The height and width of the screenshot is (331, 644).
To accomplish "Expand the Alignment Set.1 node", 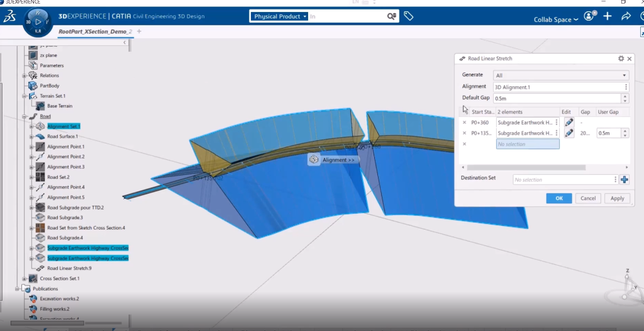I will pos(31,126).
